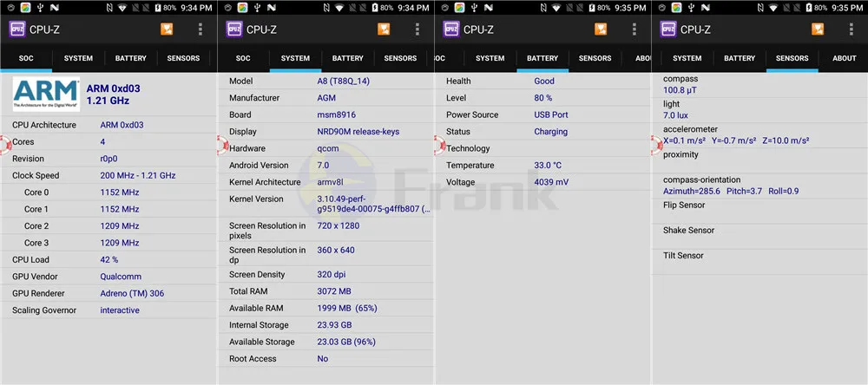Tap GPU Renderer 'Adreno (TM) 306'
The image size is (868, 385).
[x=132, y=293]
